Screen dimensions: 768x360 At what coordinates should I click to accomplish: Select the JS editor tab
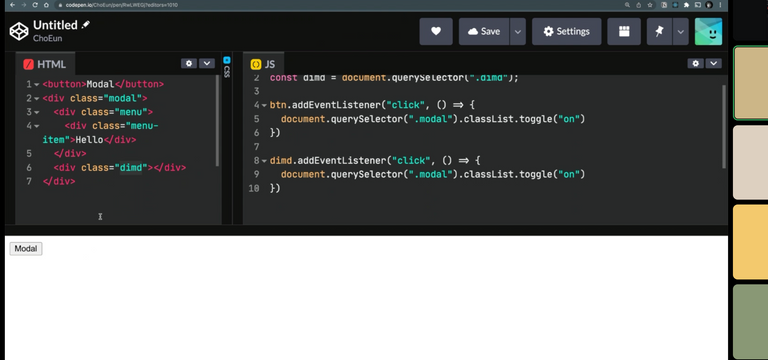pyautogui.click(x=263, y=64)
